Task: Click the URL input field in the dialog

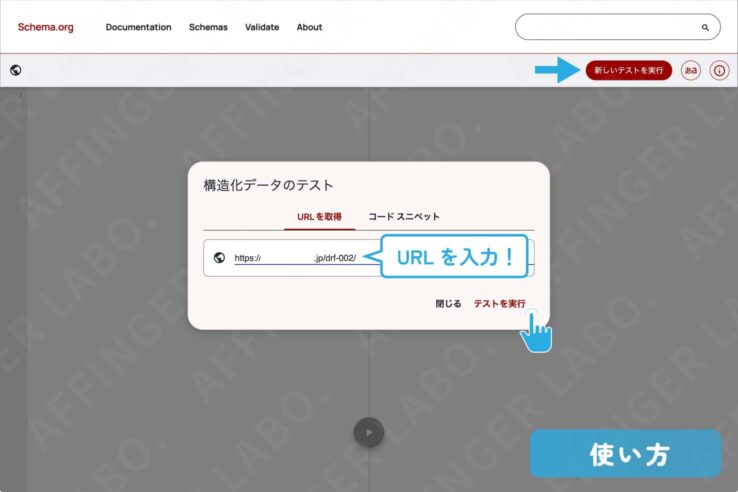Action: click(x=369, y=258)
